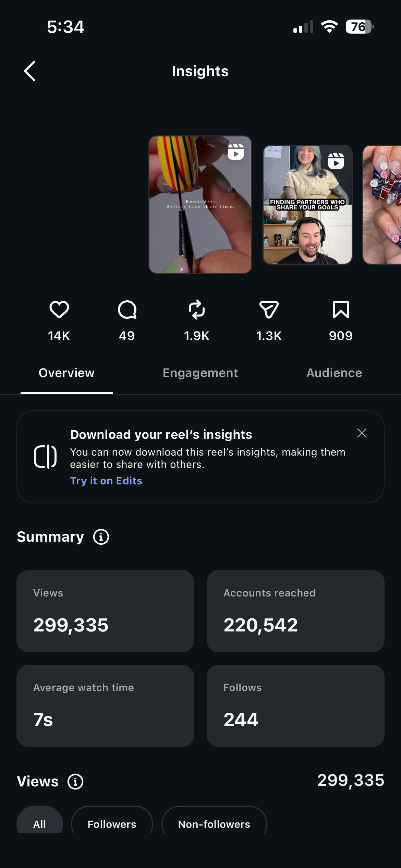Image resolution: width=401 pixels, height=868 pixels.
Task: Tap the Try it on Edits link
Action: (x=106, y=481)
